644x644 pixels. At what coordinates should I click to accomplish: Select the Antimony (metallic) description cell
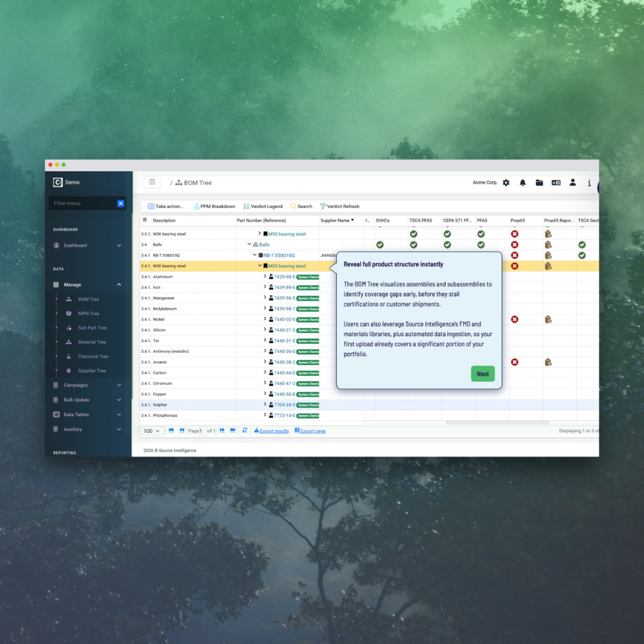click(x=193, y=351)
